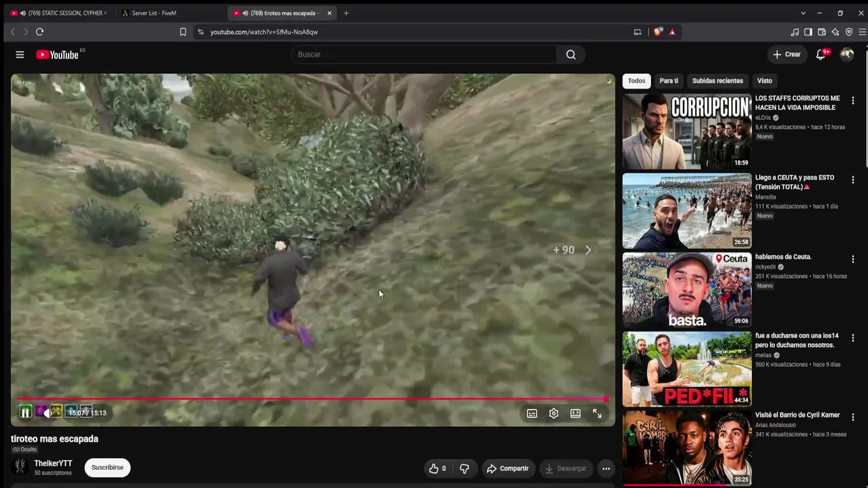Select the 'Visto' filter chip
The image size is (868, 488).
[x=764, y=81]
